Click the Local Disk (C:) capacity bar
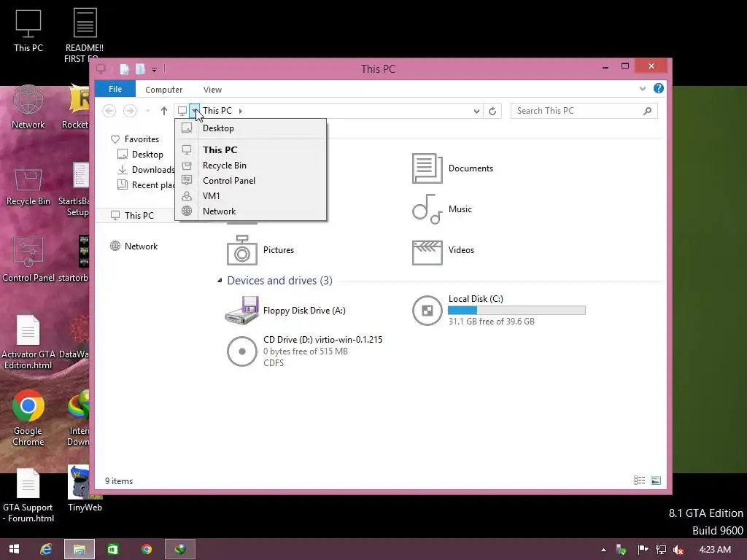 point(516,311)
